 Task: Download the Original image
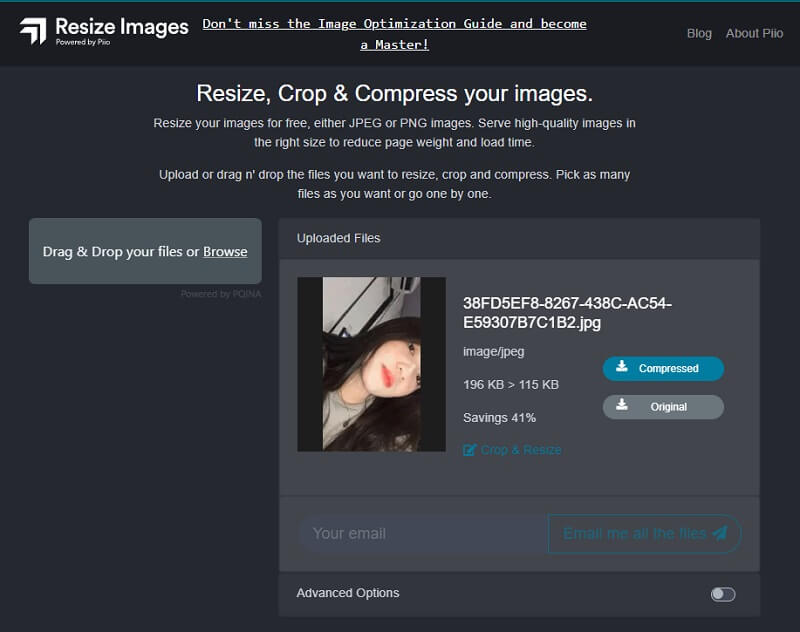663,407
